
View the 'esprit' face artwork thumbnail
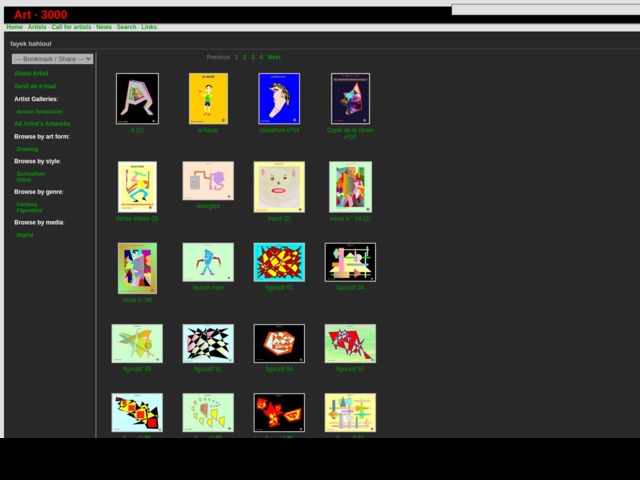coord(279,187)
